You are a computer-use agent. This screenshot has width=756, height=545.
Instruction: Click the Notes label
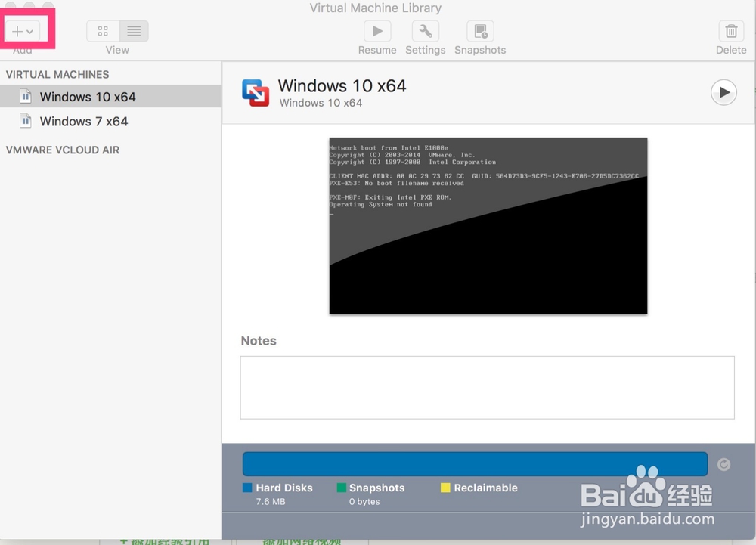[x=259, y=341]
